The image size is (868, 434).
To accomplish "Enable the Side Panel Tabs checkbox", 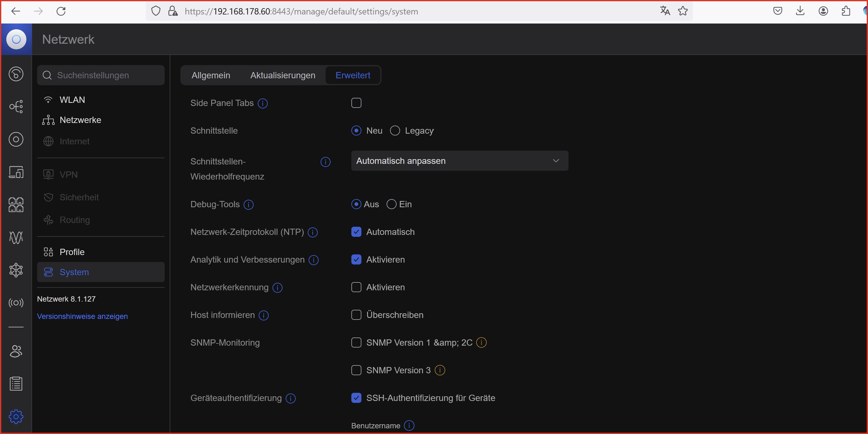I will click(356, 103).
